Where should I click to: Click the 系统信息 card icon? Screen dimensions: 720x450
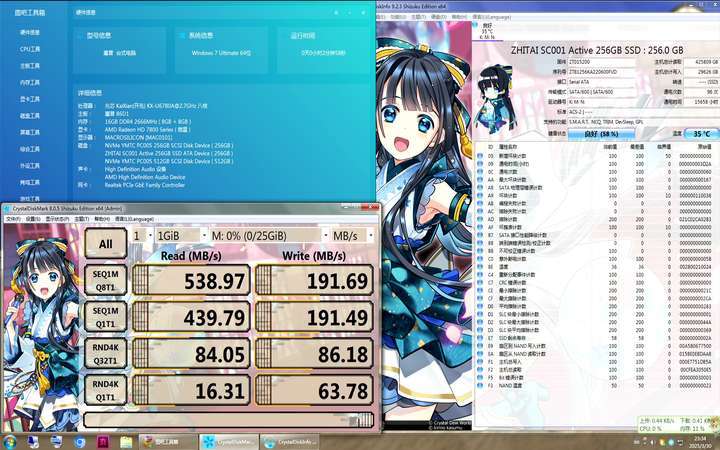(181, 35)
